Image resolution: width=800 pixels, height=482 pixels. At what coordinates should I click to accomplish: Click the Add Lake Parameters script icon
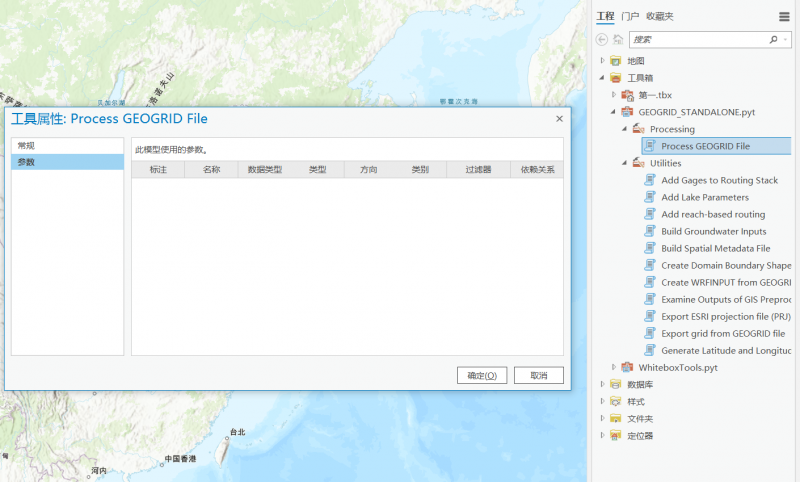(x=649, y=197)
